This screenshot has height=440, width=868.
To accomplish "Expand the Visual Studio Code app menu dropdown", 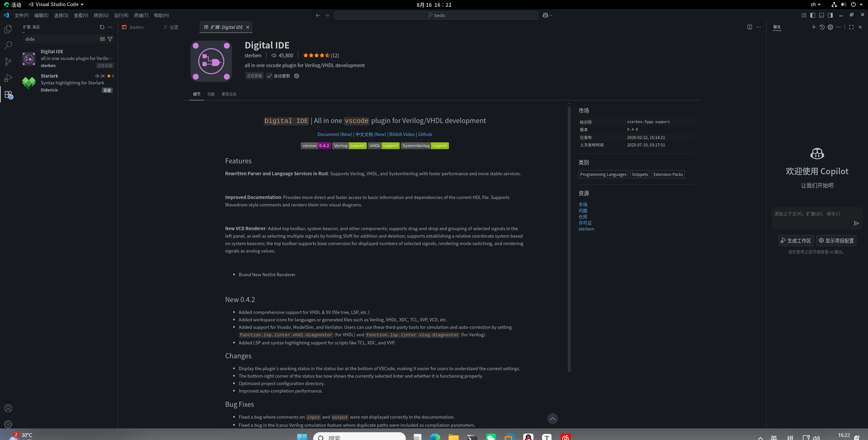I will point(56,4).
